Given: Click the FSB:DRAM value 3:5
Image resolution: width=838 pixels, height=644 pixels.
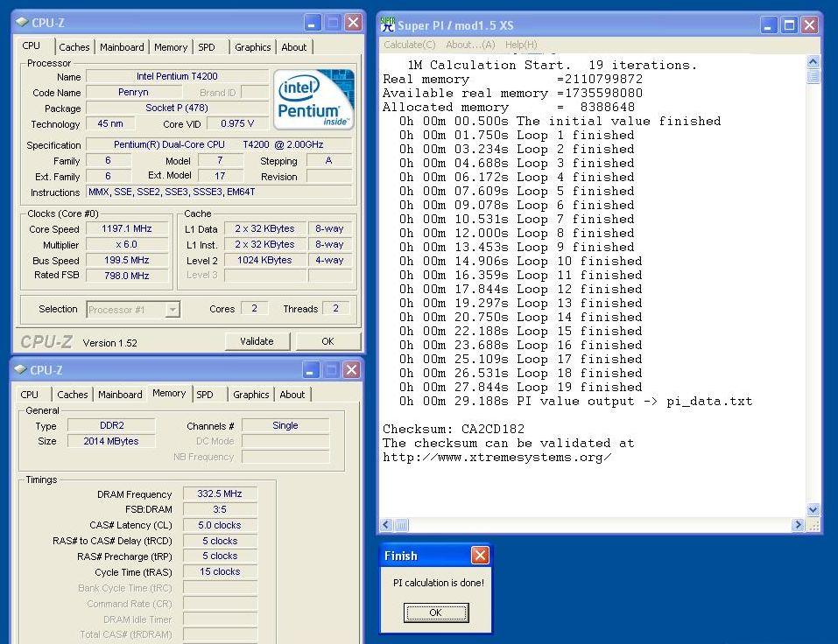Looking at the screenshot, I should 220,509.
